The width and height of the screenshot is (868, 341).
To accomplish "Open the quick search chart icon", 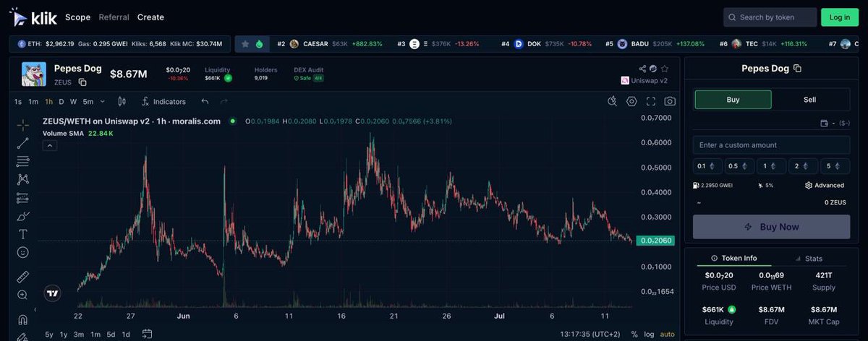I will pyautogui.click(x=613, y=101).
